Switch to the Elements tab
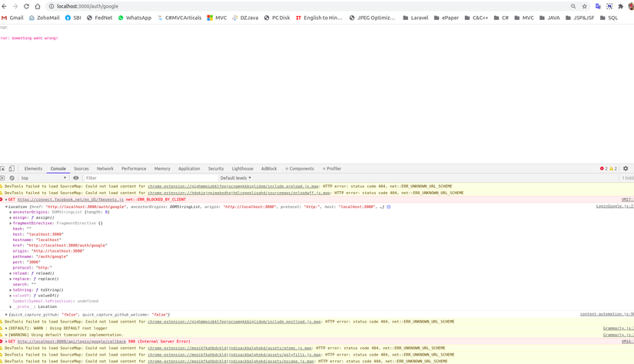Viewport: 634px width, 364px height. coord(33,168)
